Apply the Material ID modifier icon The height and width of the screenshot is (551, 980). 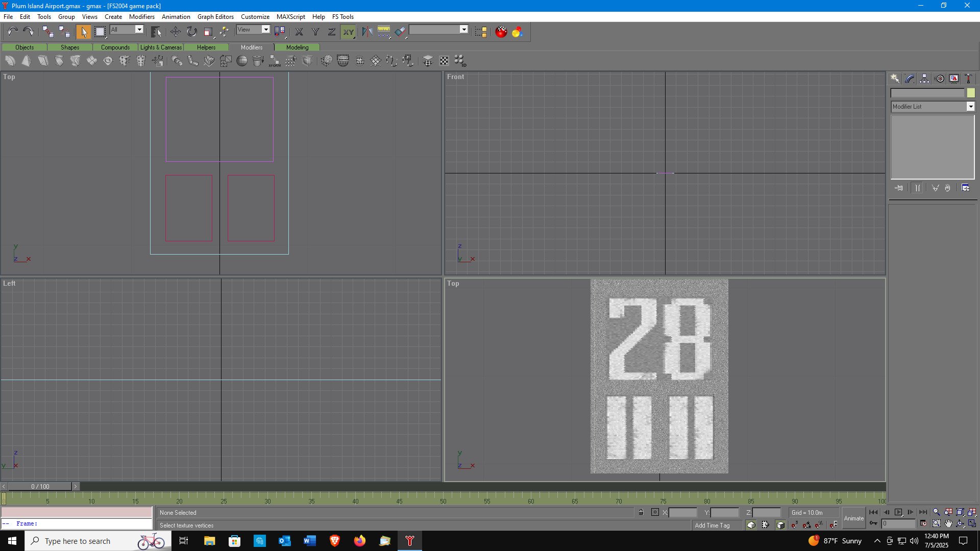(x=460, y=61)
